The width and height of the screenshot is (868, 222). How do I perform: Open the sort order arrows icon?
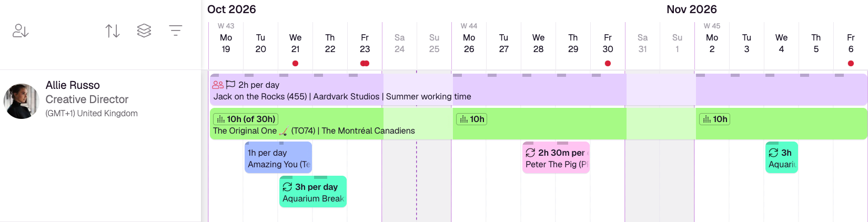coord(113,31)
